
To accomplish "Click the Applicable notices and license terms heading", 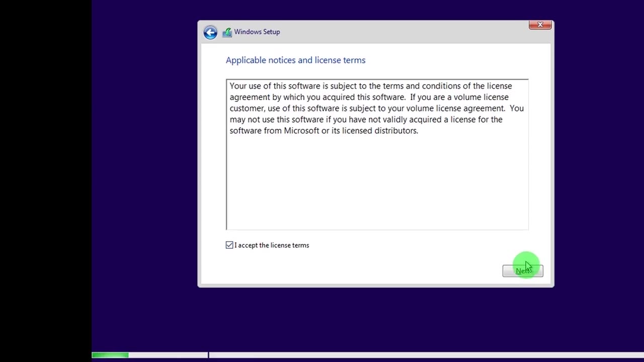I will click(295, 60).
